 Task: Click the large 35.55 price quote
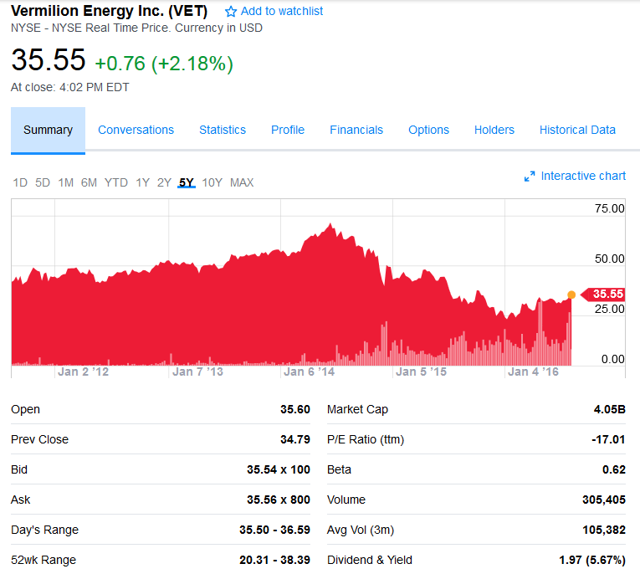coord(48,60)
